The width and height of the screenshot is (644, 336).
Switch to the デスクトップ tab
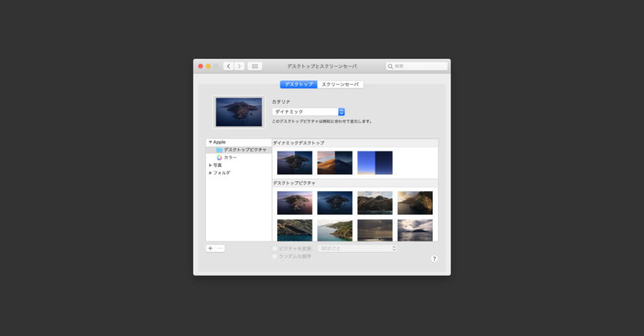point(298,85)
